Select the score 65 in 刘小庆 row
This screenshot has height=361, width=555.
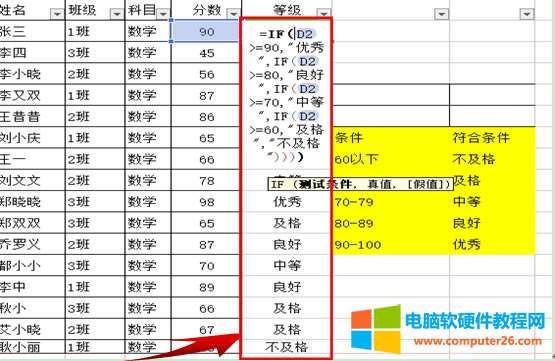(x=206, y=138)
